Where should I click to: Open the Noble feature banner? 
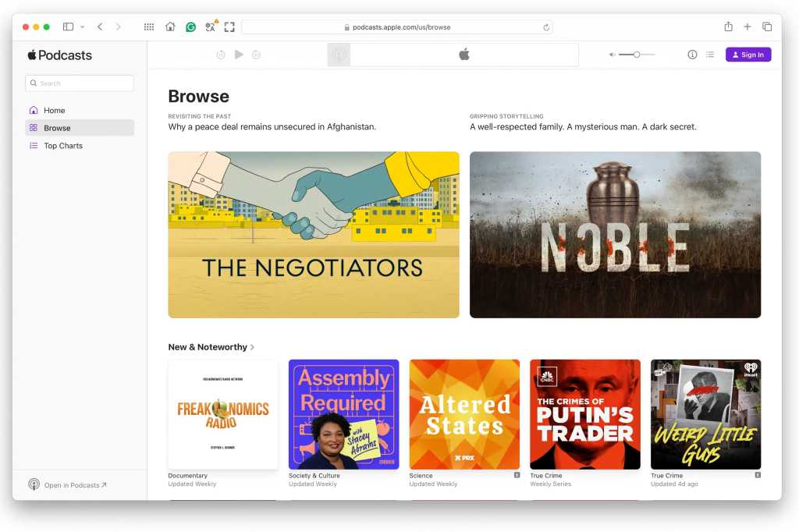[615, 235]
